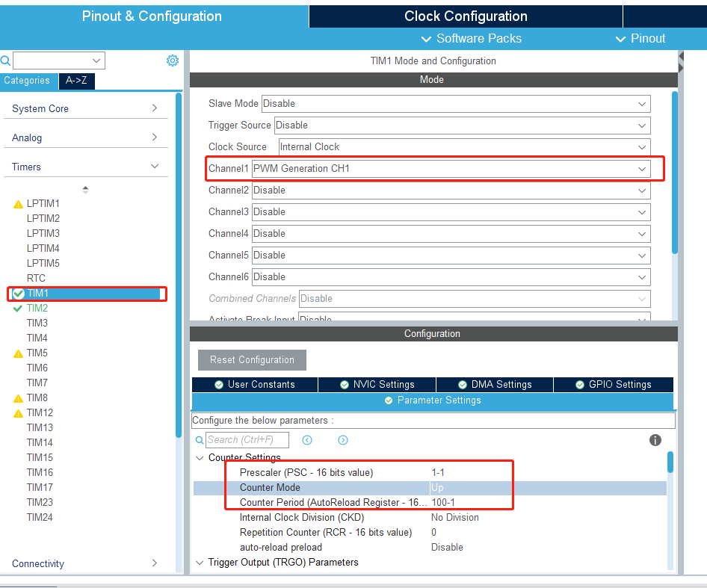Click the Mode panel vertical scrollbar
Image resolution: width=707 pixels, height=588 pixels.
(x=675, y=173)
